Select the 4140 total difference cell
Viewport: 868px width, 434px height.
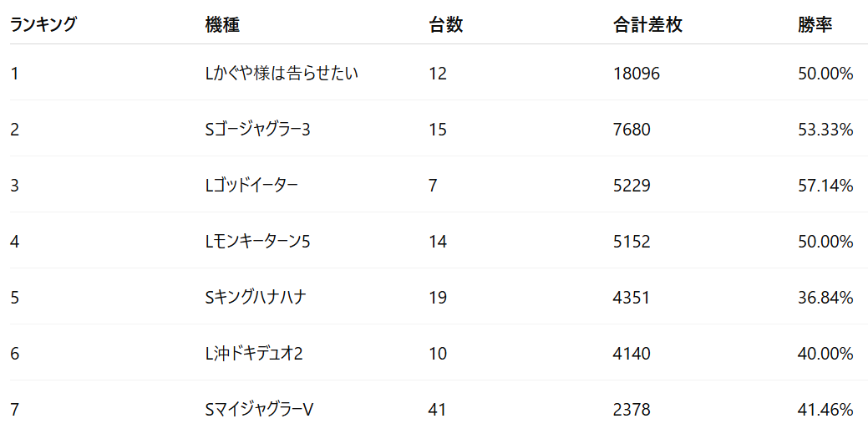click(x=632, y=354)
